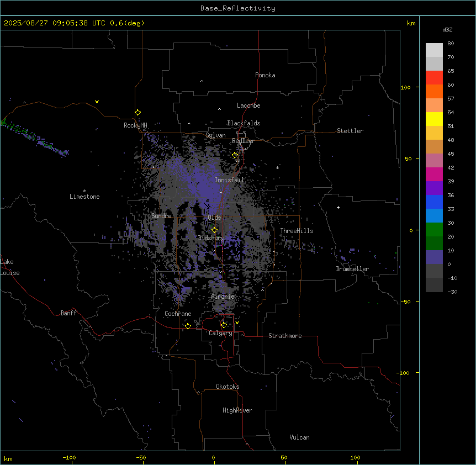Pick the purple 39–36 dBZ legend swatch
Viewport: 476px width, 465px height.
(434, 188)
